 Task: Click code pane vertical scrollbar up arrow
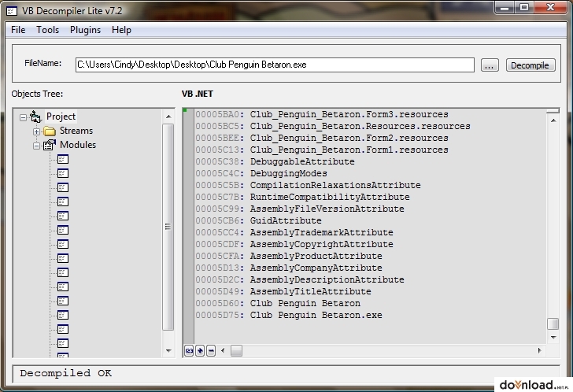[553, 120]
